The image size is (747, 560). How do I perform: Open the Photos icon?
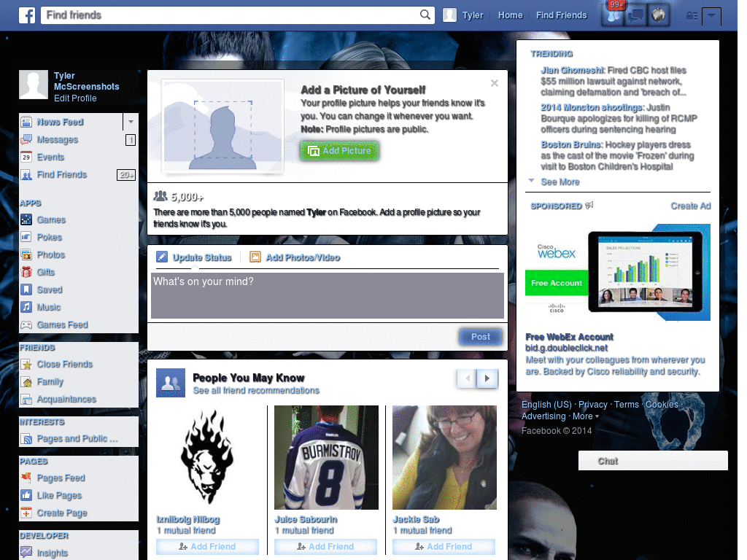tap(26, 254)
